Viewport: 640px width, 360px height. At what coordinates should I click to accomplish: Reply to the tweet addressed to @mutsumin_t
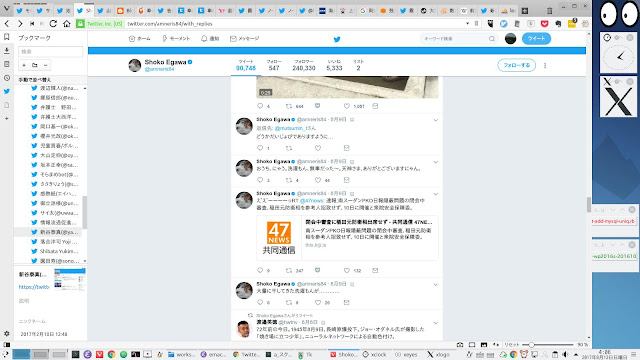point(260,148)
